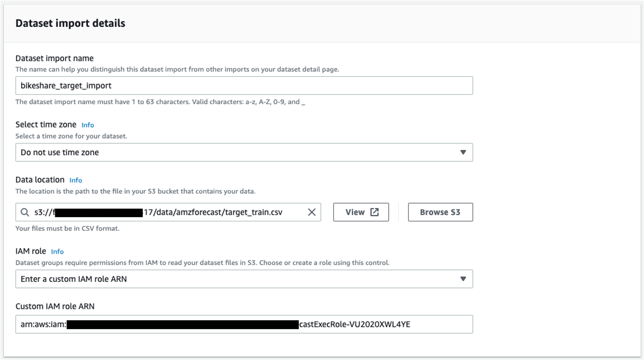The width and height of the screenshot is (644, 360).
Task: Expand the IAM role dropdown arrow
Action: point(463,279)
